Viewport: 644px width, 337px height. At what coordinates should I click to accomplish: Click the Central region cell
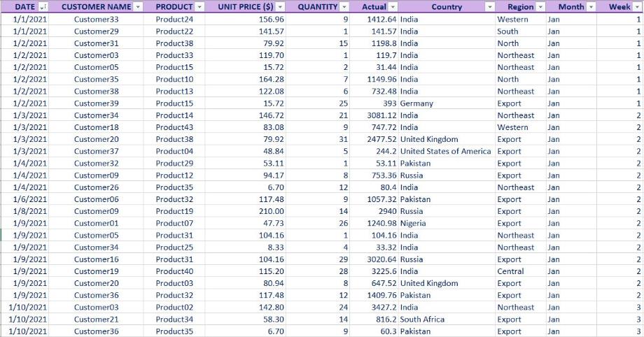(510, 271)
